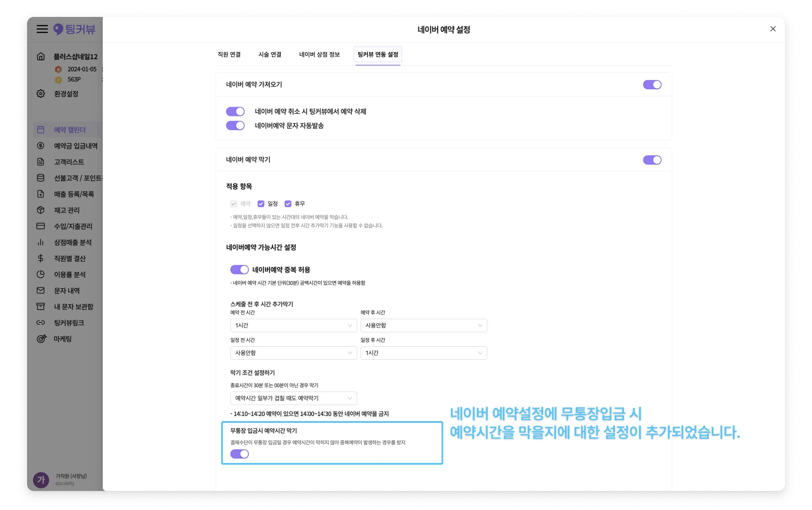The image size is (812, 510).
Task: Open 팅커뷰링크 menu item
Action: pos(69,323)
